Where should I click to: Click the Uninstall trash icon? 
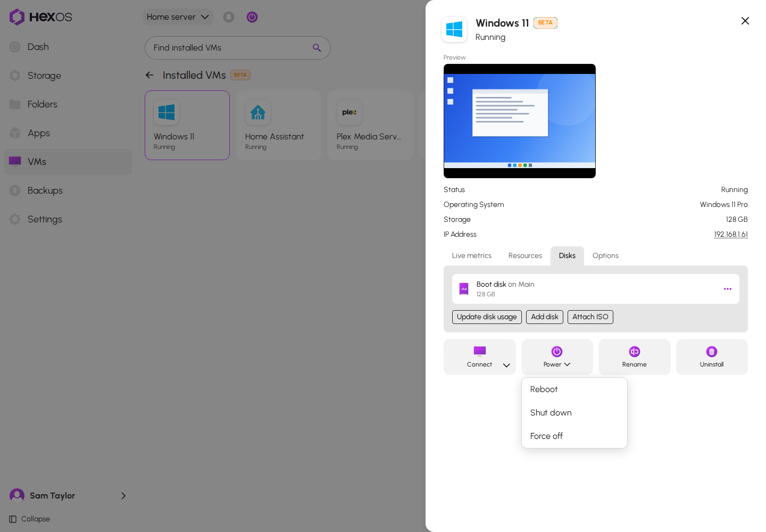point(712,352)
